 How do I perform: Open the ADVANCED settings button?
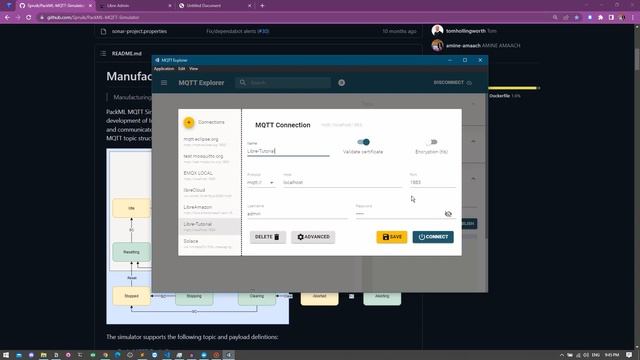point(313,237)
